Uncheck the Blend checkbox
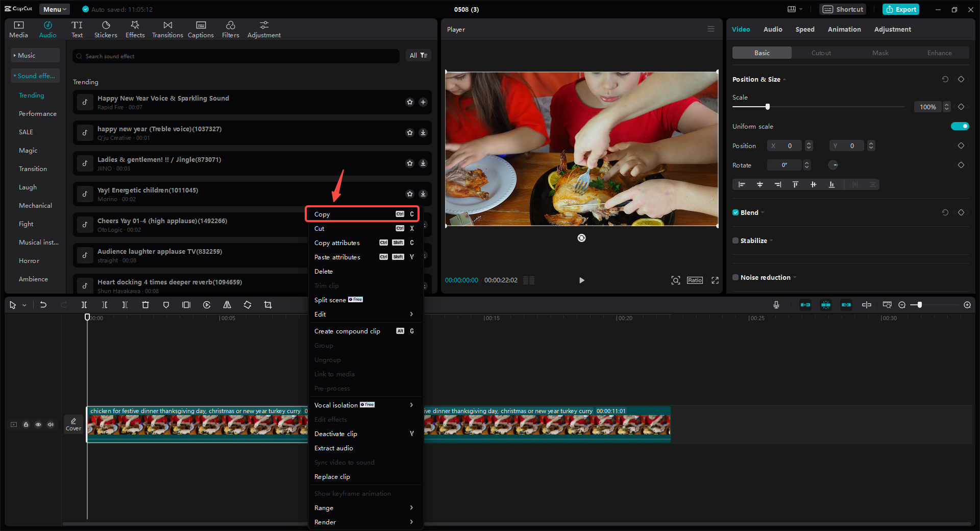Screen dimensions: 980x531 point(736,212)
